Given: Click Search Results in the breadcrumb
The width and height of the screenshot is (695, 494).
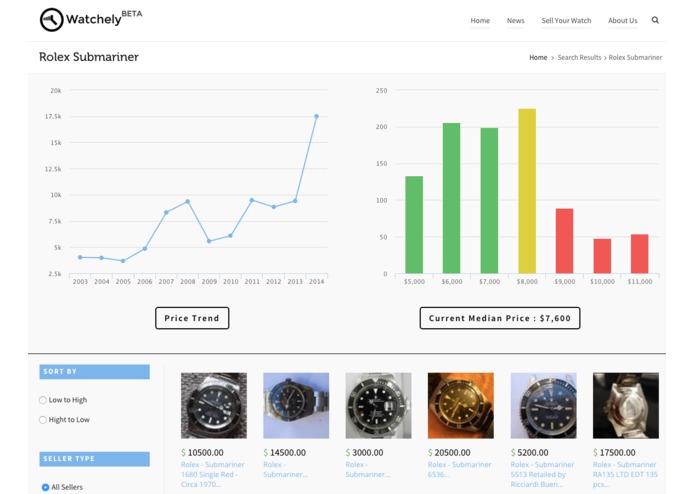Looking at the screenshot, I should click(x=579, y=58).
